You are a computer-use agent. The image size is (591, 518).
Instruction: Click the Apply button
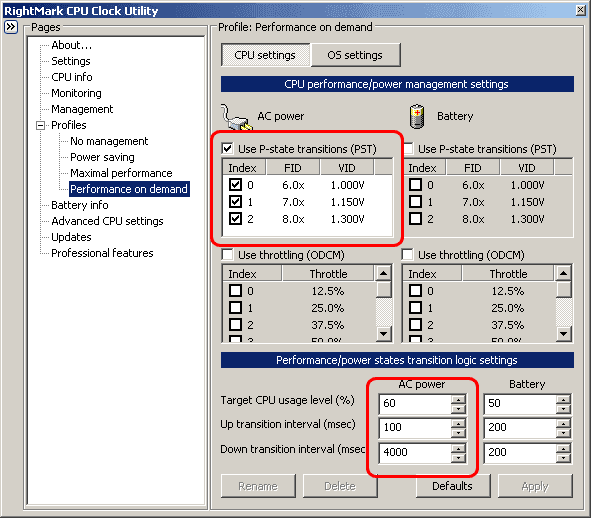535,486
